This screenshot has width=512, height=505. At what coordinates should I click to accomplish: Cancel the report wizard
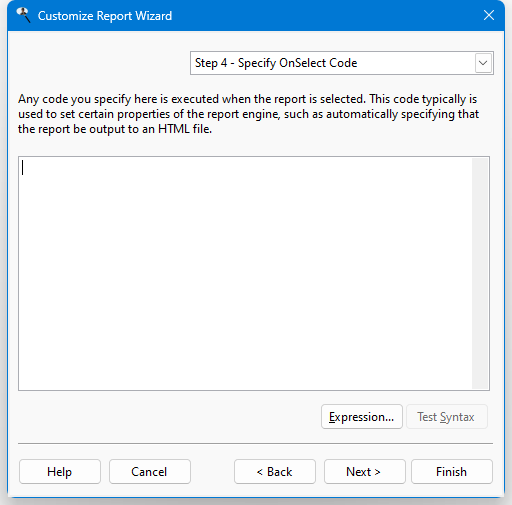150,472
